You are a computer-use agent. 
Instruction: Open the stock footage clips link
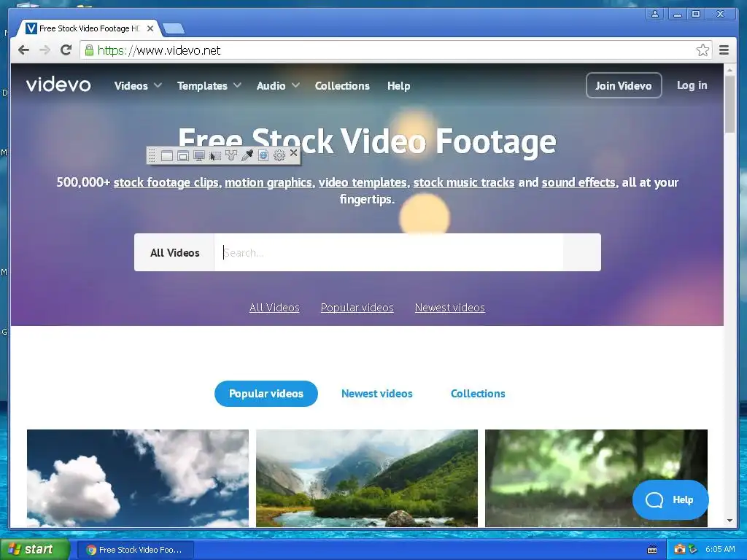pos(166,182)
